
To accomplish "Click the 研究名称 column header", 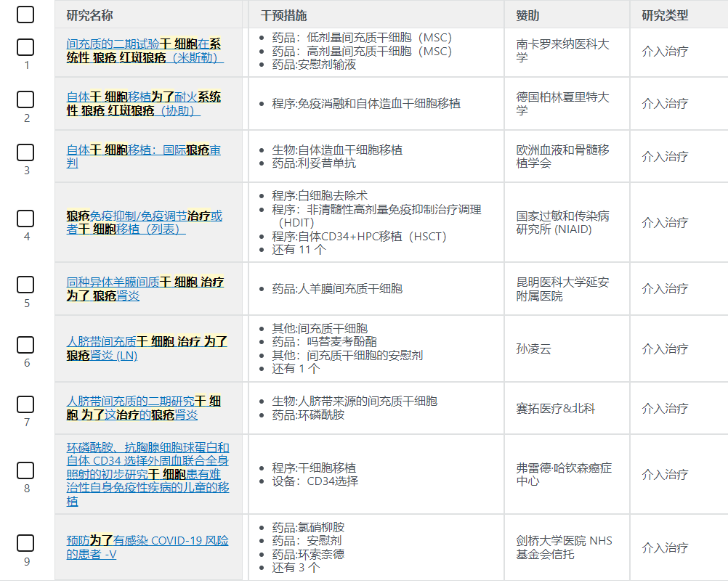I will 90,15.
